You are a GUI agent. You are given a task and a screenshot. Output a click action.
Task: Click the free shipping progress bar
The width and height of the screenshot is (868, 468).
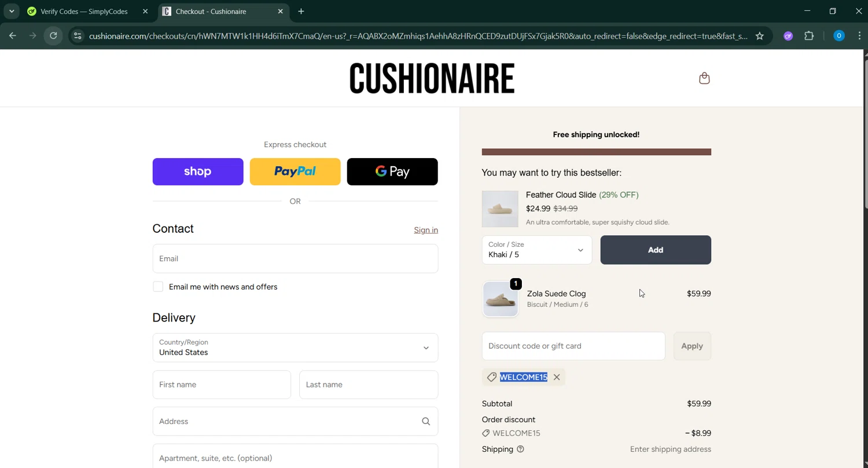(x=597, y=152)
